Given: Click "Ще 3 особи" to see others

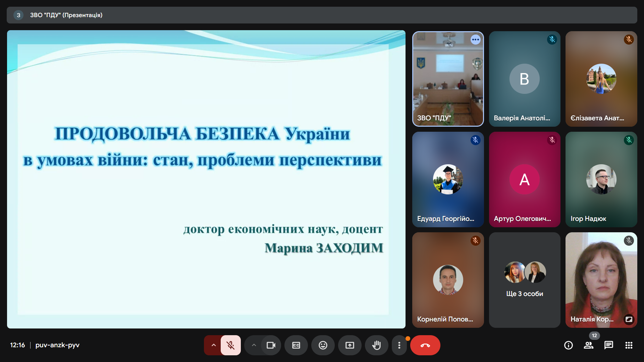Looking at the screenshot, I should coord(525,294).
